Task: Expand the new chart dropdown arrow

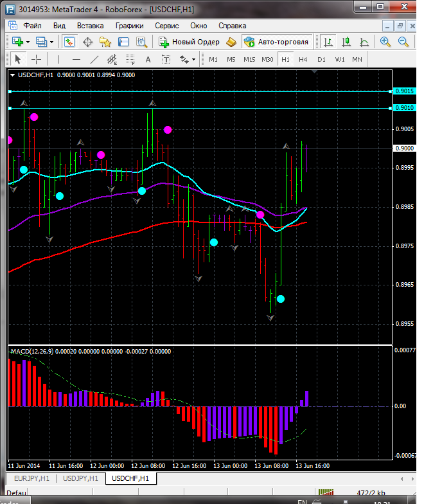Action: (28, 42)
